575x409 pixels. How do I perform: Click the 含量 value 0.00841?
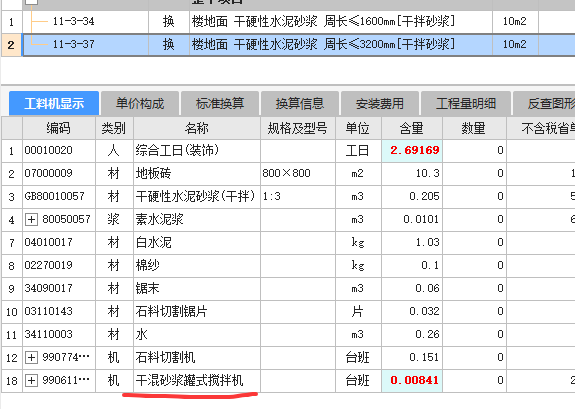tap(412, 380)
